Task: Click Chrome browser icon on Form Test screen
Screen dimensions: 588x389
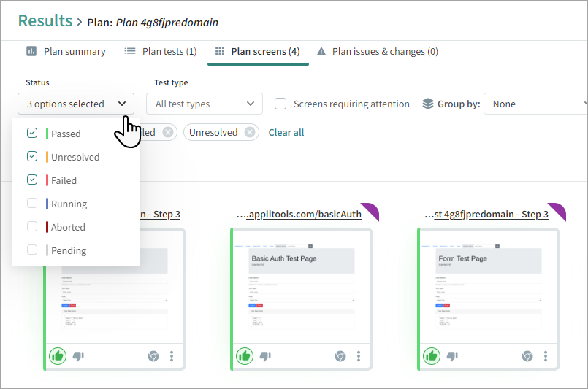Action: coord(527,356)
